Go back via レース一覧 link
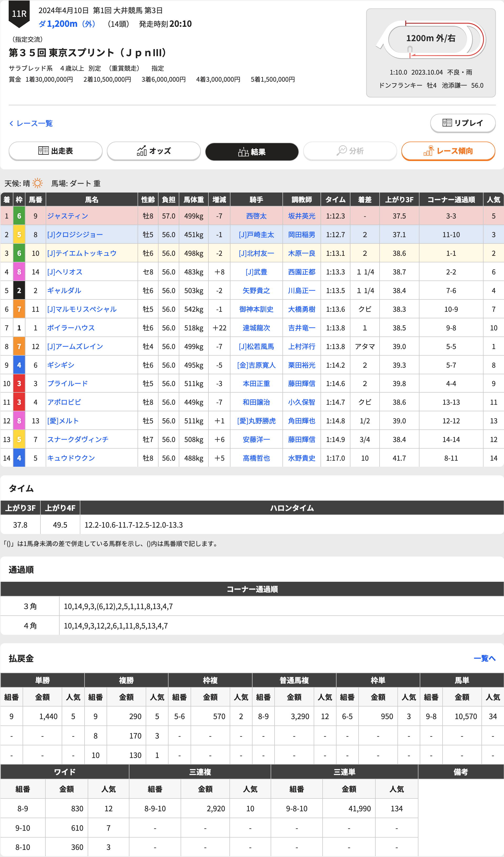Viewport: 504px width, 857px height. (x=31, y=123)
